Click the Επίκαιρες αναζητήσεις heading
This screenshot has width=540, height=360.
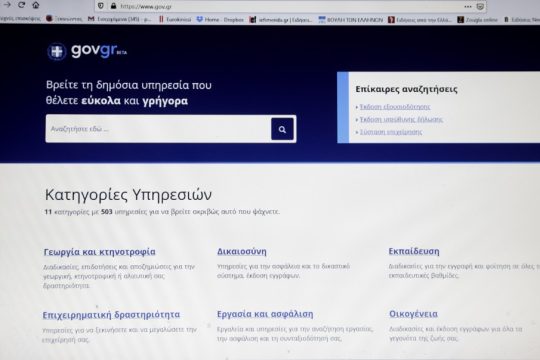click(406, 89)
